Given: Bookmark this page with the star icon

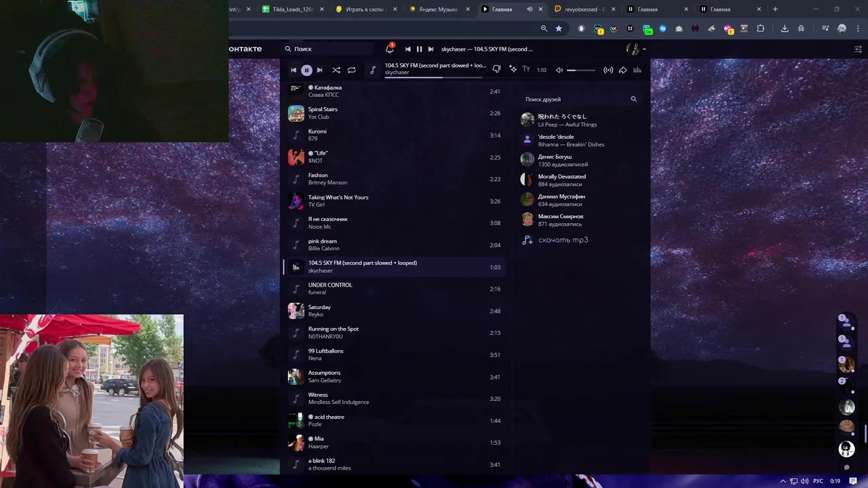Looking at the screenshot, I should click(x=559, y=28).
